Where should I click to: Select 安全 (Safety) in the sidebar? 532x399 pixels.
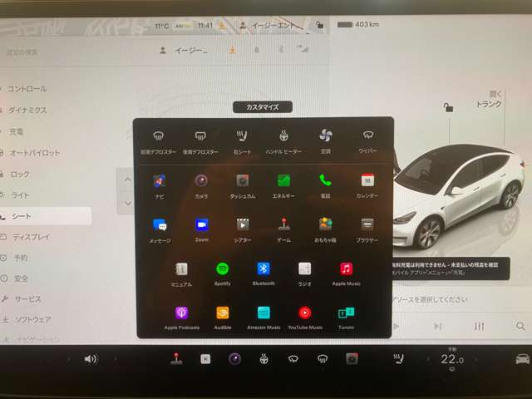point(20,278)
